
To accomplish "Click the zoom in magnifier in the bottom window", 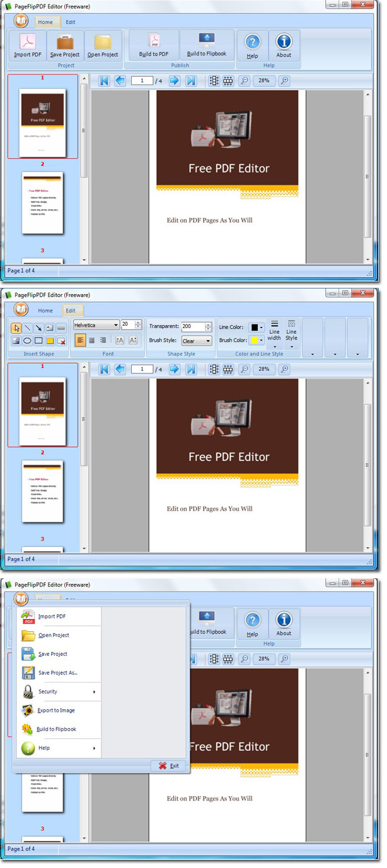I will coord(284,659).
